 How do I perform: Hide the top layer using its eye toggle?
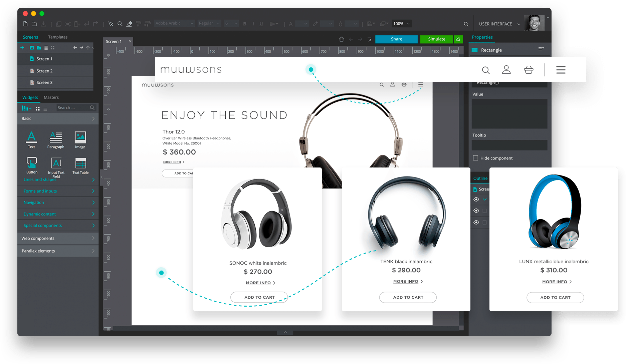coord(476,199)
